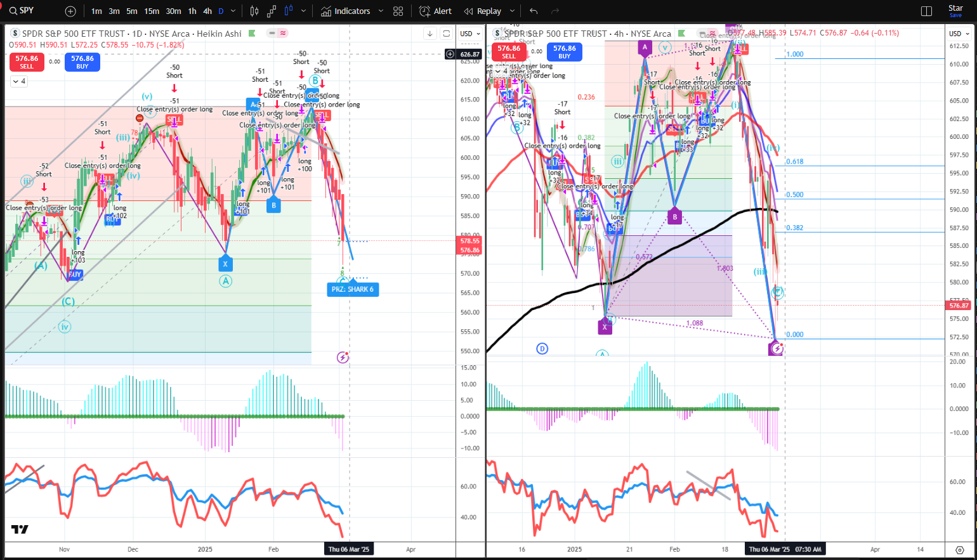
Task: Open chart settings gear at bottom right
Action: (x=959, y=549)
